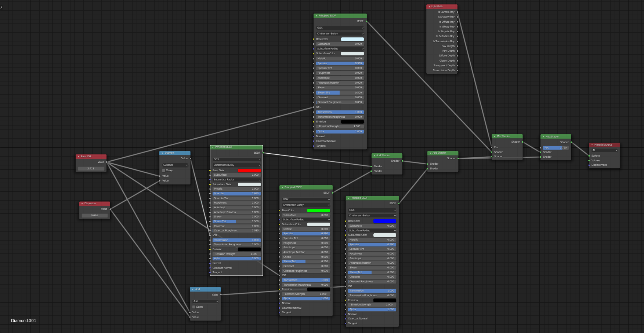Viewport: 644px width, 333px height.
Task: Click the red Base Color swatch
Action: [x=249, y=171]
